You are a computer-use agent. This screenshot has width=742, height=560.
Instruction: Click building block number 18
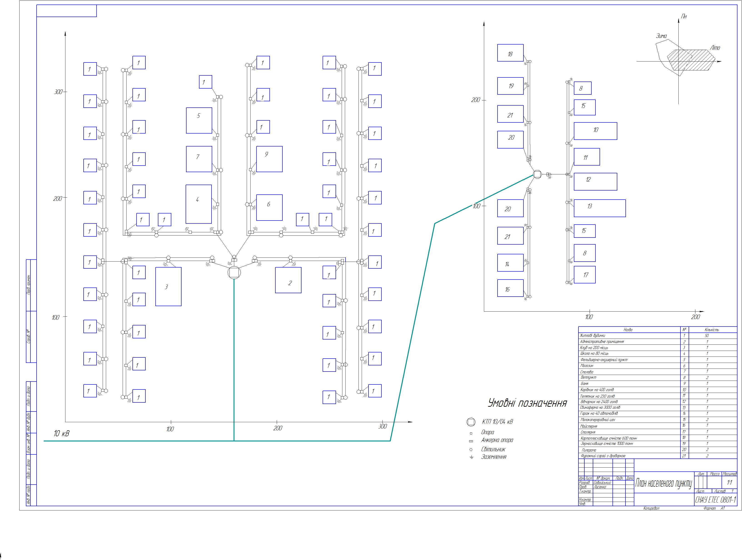coord(510,53)
